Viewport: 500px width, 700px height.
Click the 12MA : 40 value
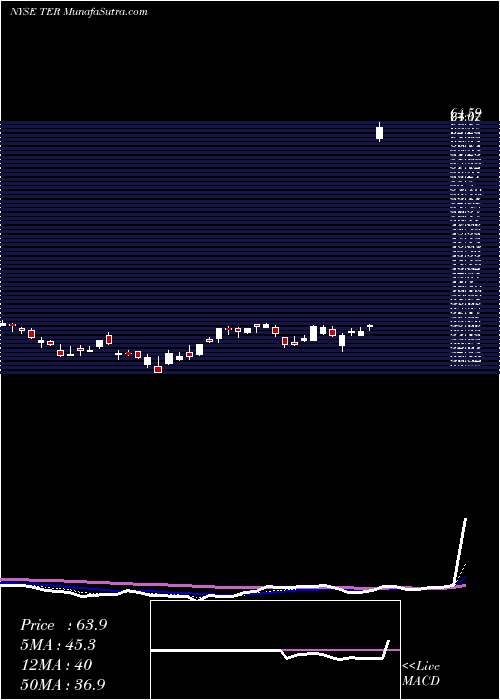coord(56,665)
